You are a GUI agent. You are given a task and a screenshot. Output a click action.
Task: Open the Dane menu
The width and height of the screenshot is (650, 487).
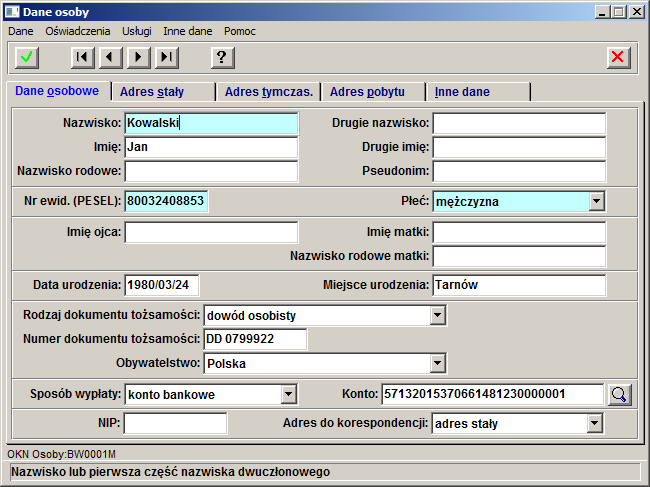21,31
